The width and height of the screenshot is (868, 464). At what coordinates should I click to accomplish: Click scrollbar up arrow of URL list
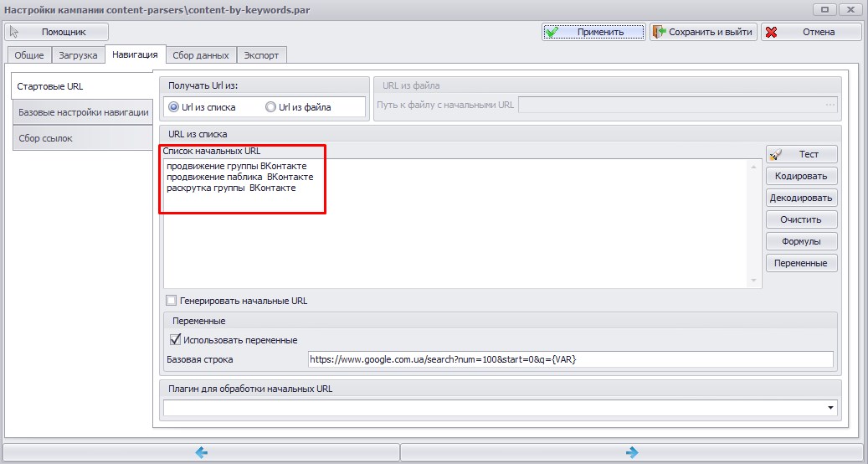click(753, 167)
